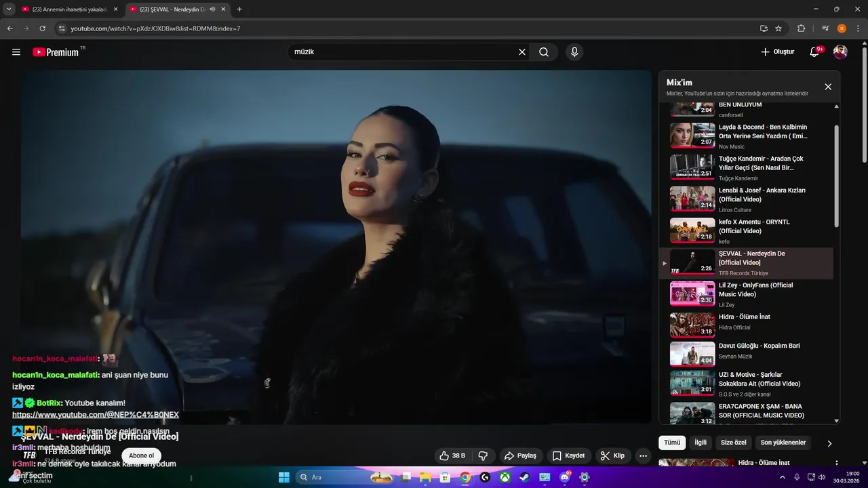The width and height of the screenshot is (868, 488).
Task: Open options for Hidra - Ölüme İnat suggestion
Action: pos(835,464)
